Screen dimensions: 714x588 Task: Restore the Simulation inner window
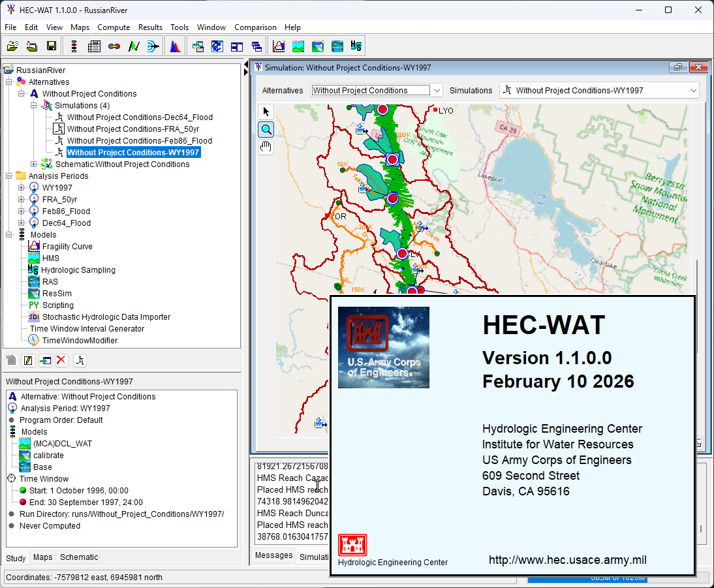(678, 67)
